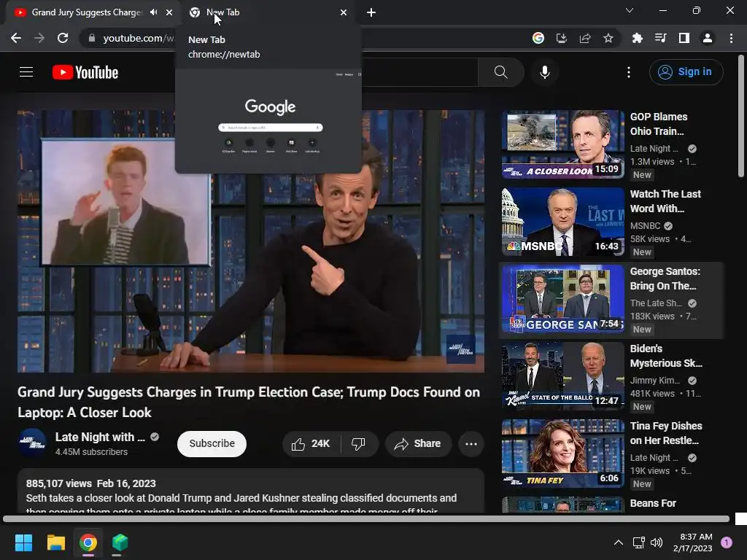747x560 pixels.
Task: Click Sign in button
Action: pyautogui.click(x=686, y=72)
